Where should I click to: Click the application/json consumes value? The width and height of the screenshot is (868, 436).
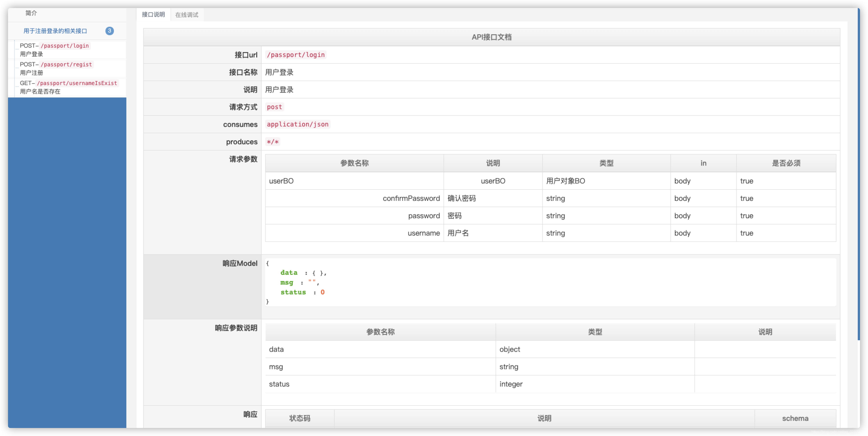[298, 124]
